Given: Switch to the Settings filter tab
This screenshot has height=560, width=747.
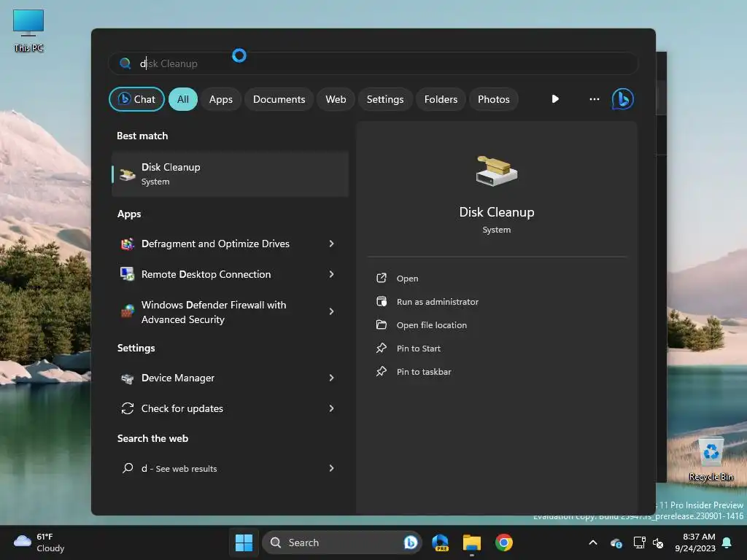Looking at the screenshot, I should point(385,99).
